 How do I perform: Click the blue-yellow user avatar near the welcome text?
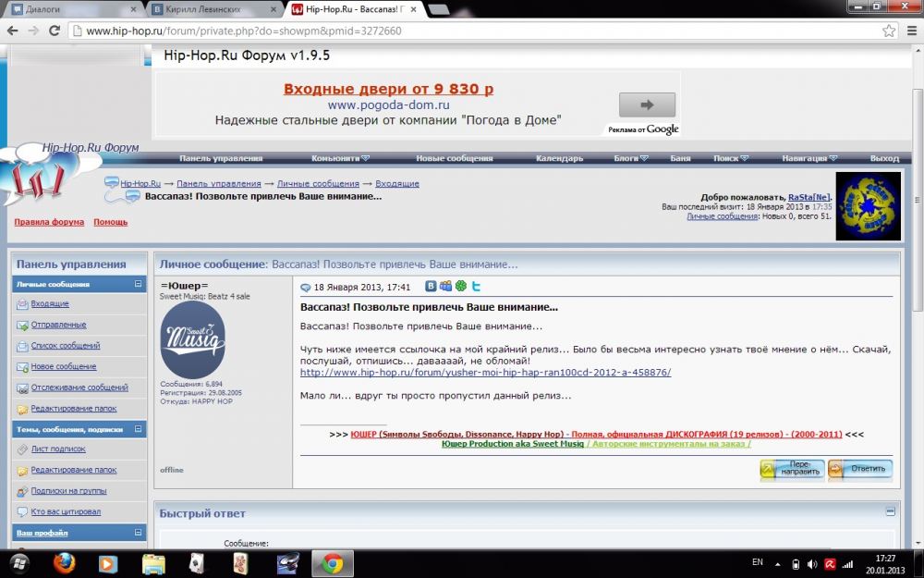[x=868, y=206]
